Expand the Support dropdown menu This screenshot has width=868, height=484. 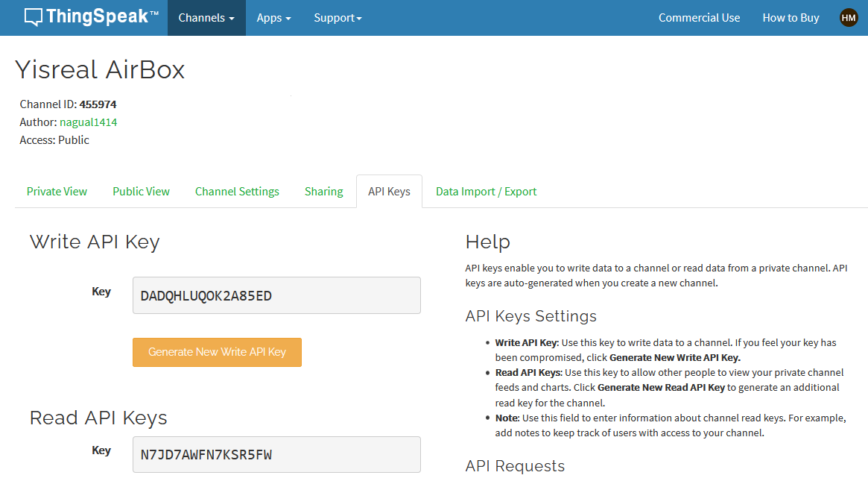coord(338,18)
